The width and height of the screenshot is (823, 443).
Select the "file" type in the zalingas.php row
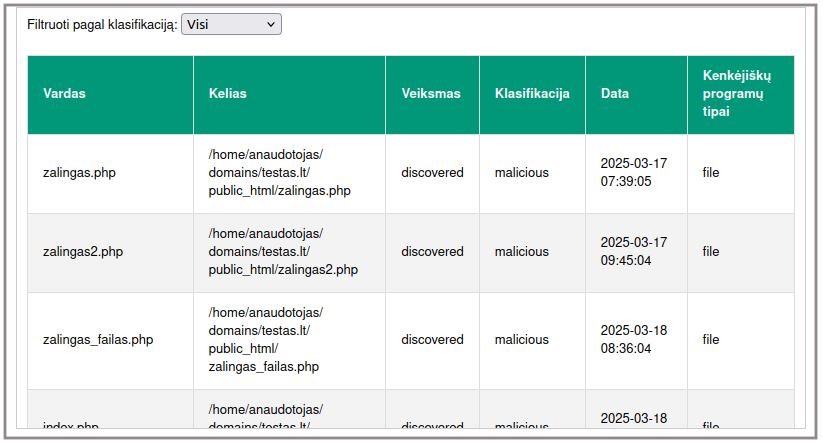click(711, 173)
